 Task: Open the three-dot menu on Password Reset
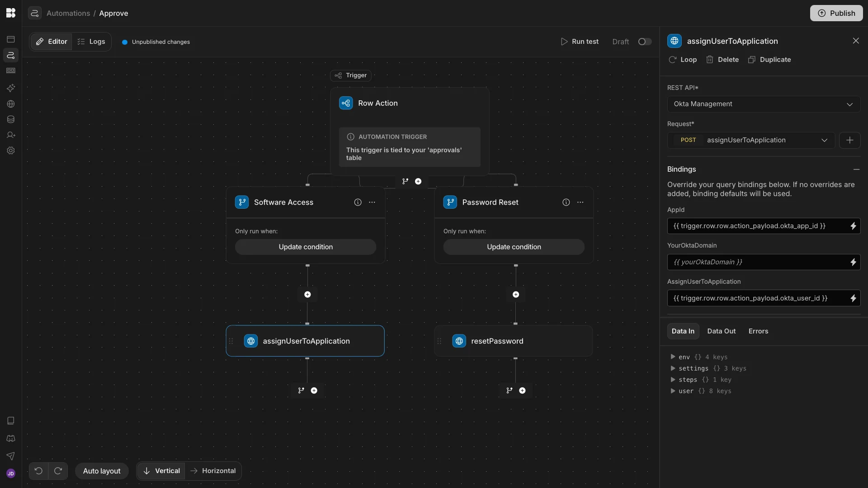[580, 202]
